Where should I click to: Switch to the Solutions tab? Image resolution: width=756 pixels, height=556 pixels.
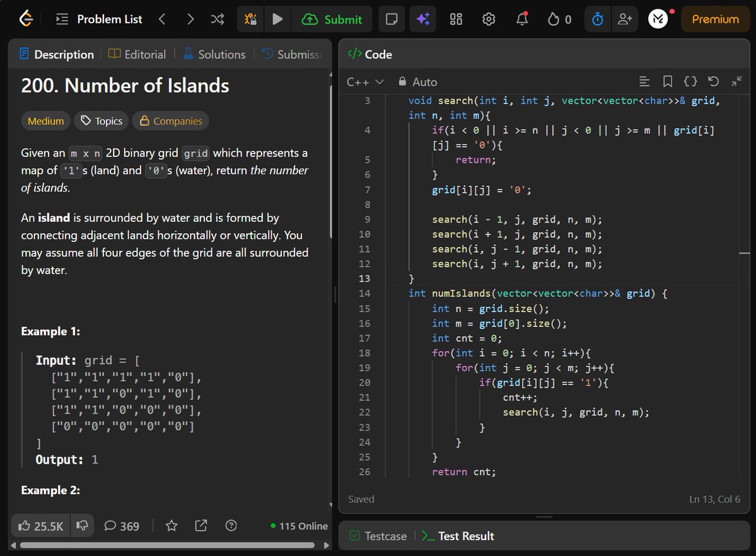pos(214,54)
